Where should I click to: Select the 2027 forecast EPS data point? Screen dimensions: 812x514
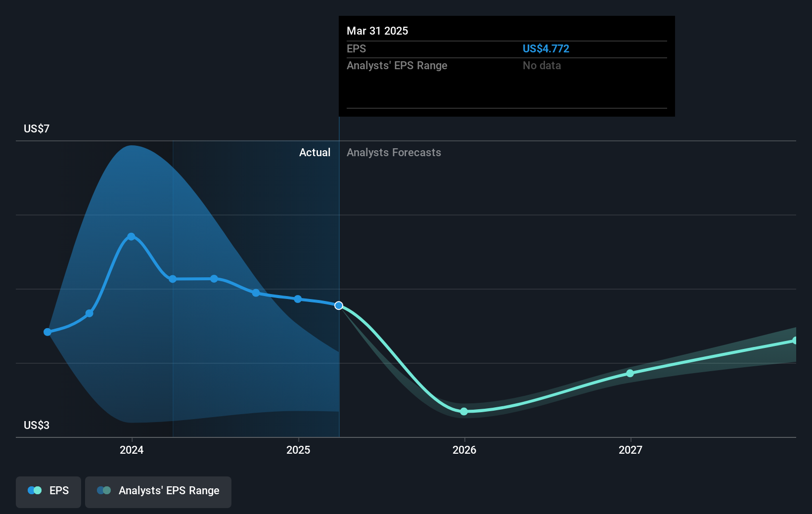click(x=630, y=373)
